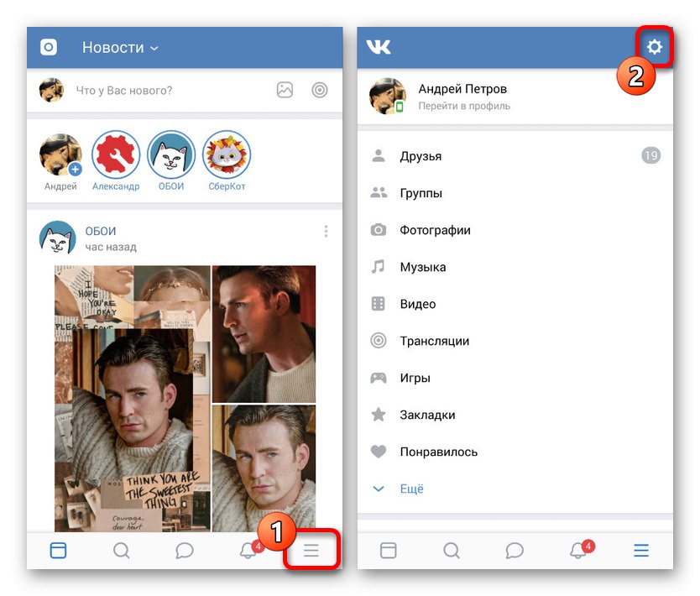Expand the Ещё section
This screenshot has width=700, height=596.
pos(515,489)
